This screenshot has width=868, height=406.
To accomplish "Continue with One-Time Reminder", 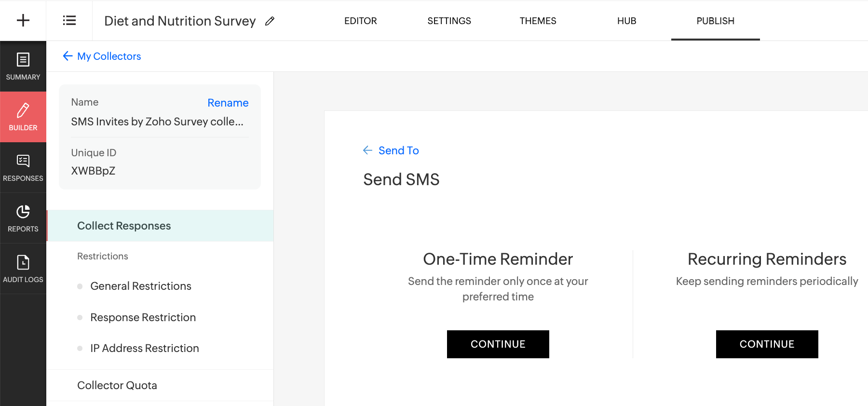I will pos(498,344).
